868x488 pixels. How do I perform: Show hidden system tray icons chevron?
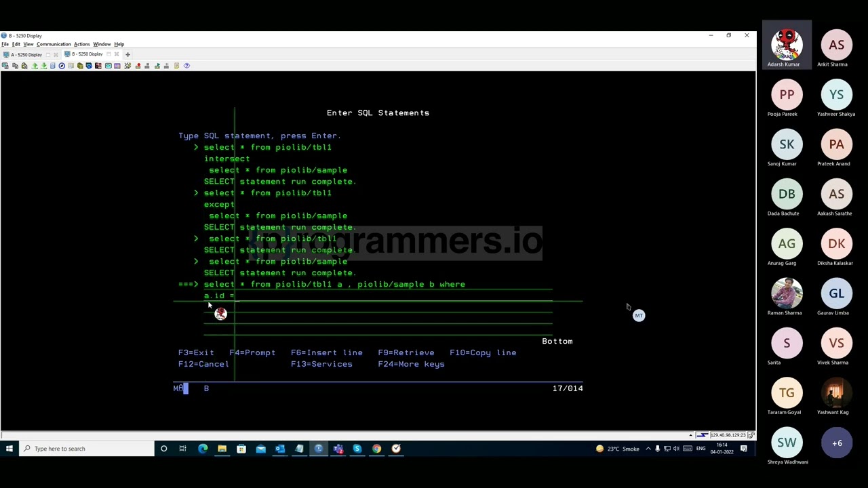coord(648,449)
